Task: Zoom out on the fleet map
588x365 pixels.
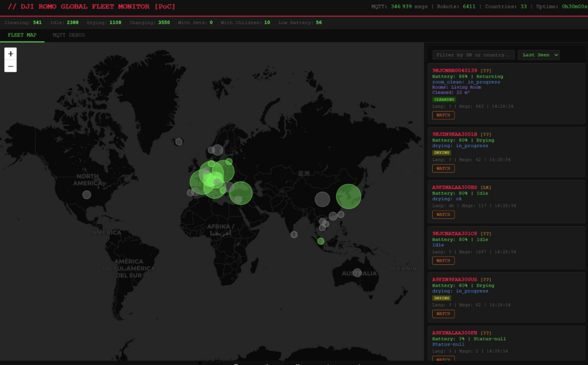Action: 11,67
